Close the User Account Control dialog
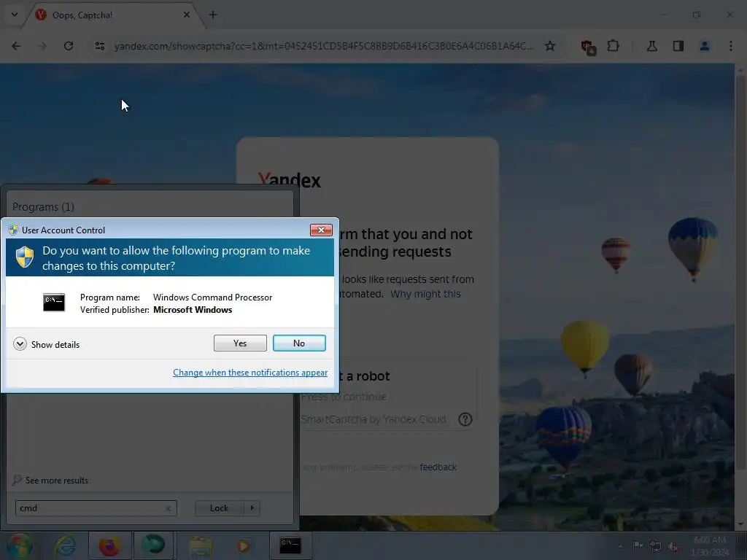 point(321,230)
